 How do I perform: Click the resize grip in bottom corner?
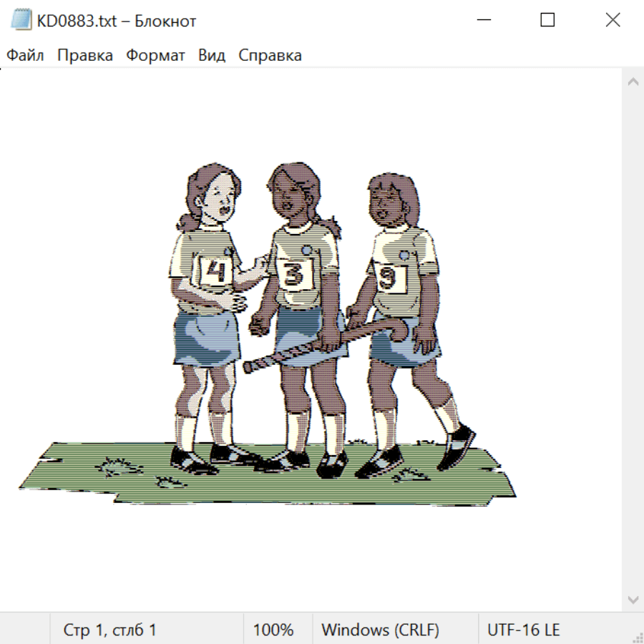637,637
